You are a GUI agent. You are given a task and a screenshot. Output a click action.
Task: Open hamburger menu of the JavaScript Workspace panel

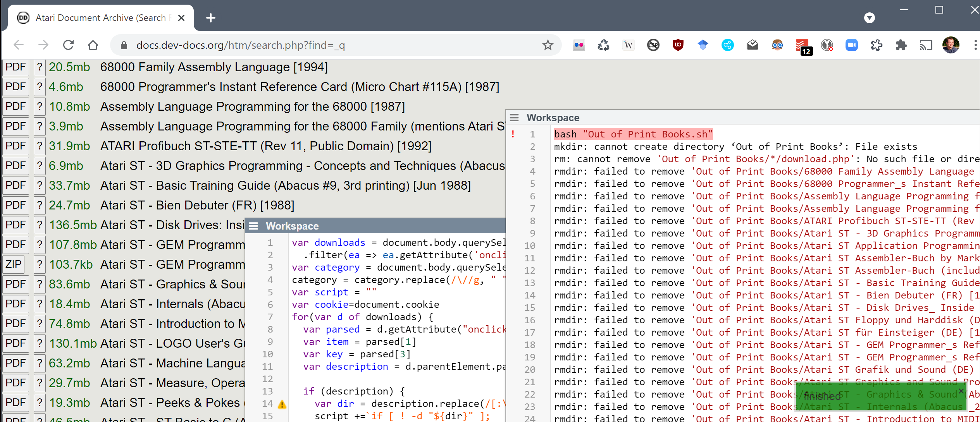pos(253,226)
